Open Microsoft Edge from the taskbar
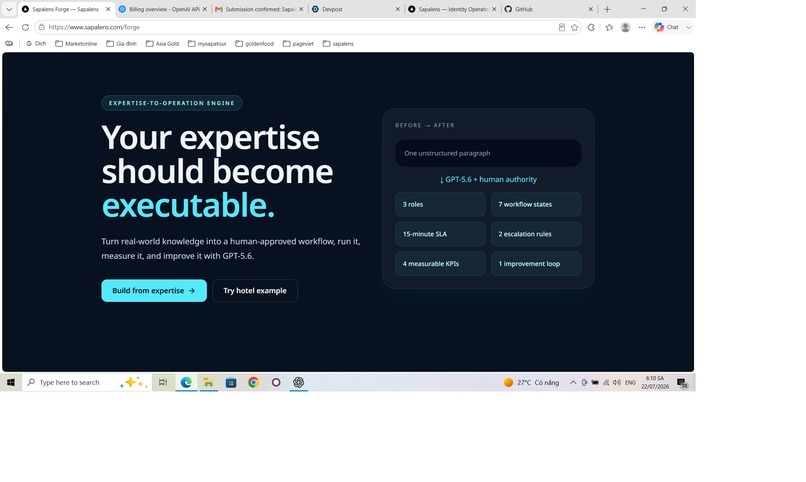 pyautogui.click(x=186, y=382)
